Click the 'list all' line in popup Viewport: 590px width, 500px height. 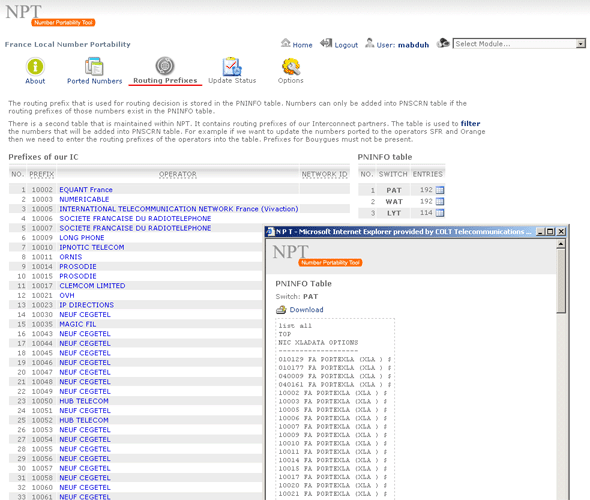click(x=295, y=326)
